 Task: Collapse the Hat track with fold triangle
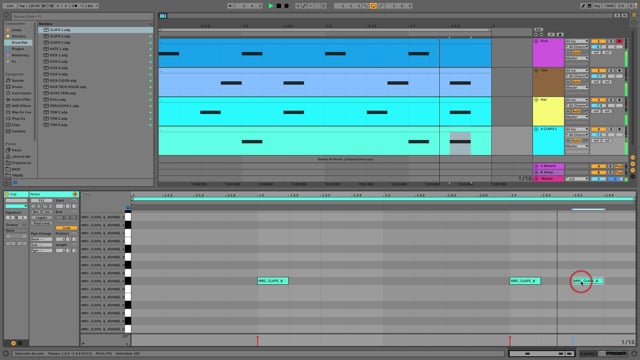tap(536, 100)
